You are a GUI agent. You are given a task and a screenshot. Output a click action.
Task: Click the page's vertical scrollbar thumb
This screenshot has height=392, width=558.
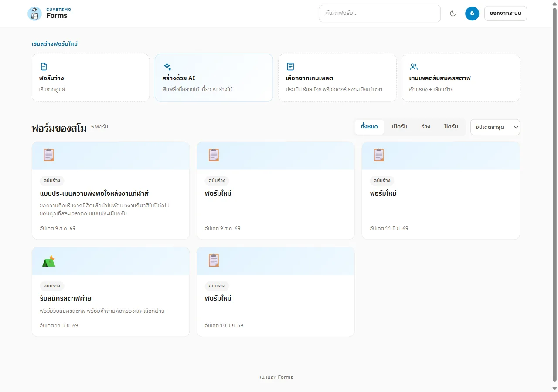555,194
